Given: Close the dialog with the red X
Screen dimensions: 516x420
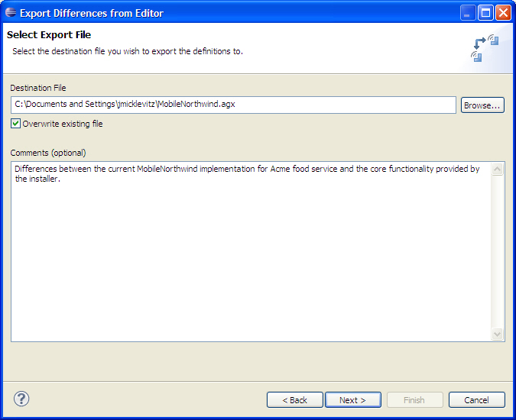Looking at the screenshot, I should [503, 13].
